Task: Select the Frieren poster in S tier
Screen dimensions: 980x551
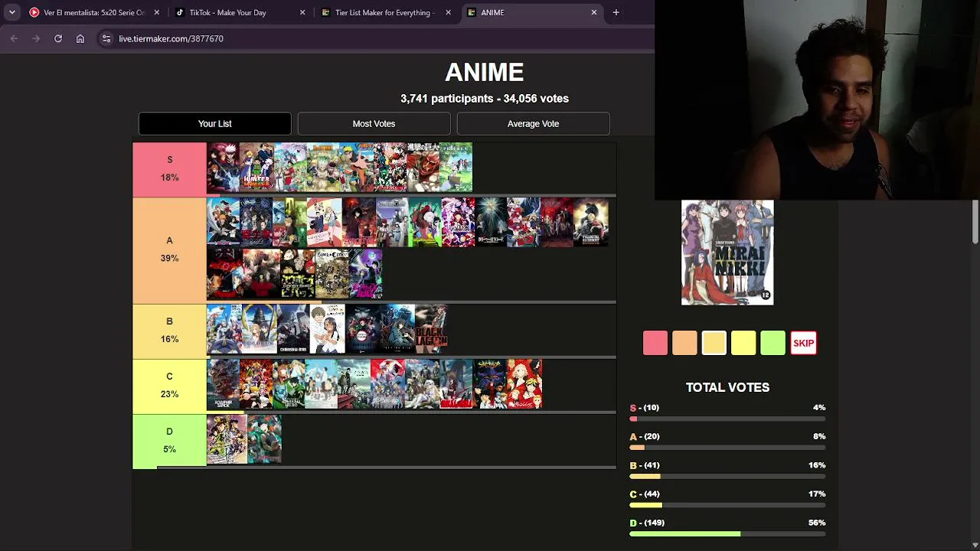Action: click(456, 167)
